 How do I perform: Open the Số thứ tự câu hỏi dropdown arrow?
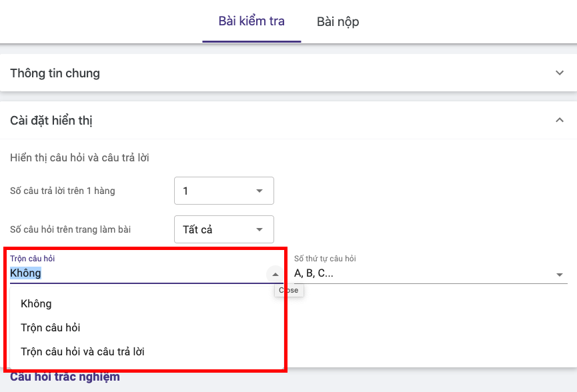pos(560,273)
